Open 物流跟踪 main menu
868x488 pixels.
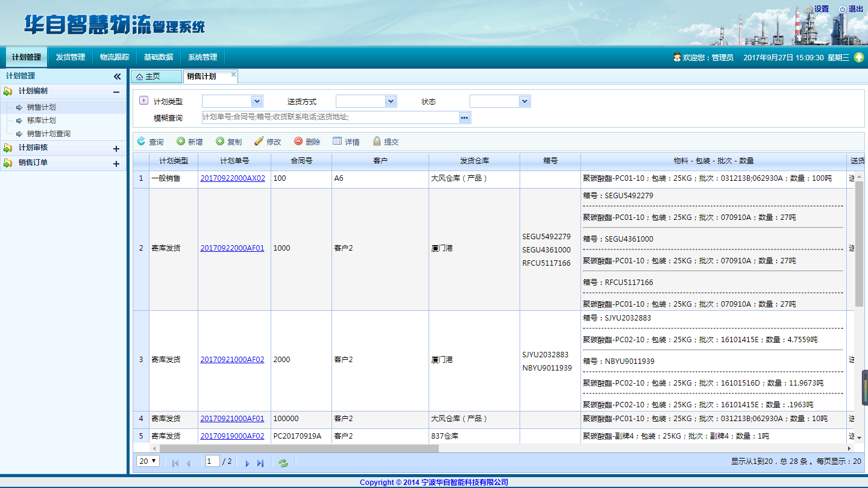point(115,57)
